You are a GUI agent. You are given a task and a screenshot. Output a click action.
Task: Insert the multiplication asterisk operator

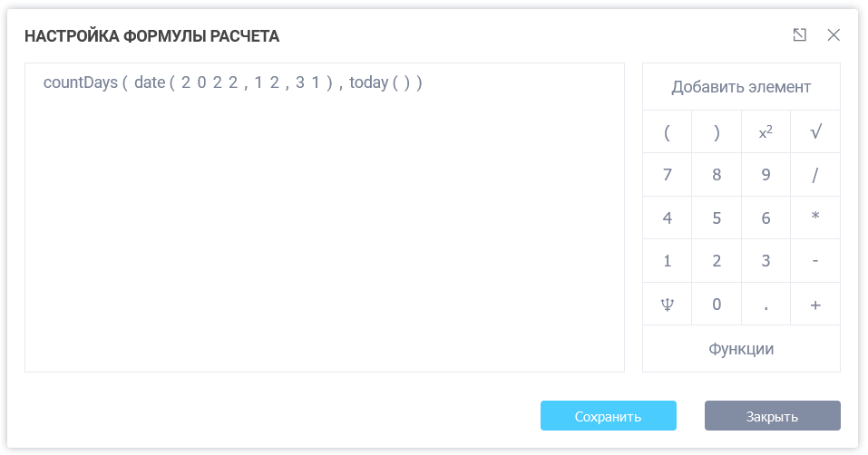click(x=815, y=218)
